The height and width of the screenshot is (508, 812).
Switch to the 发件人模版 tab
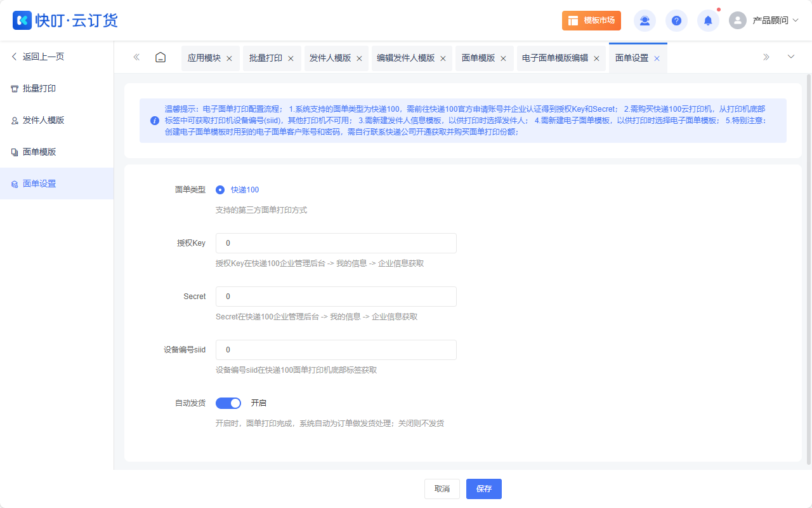(331, 58)
